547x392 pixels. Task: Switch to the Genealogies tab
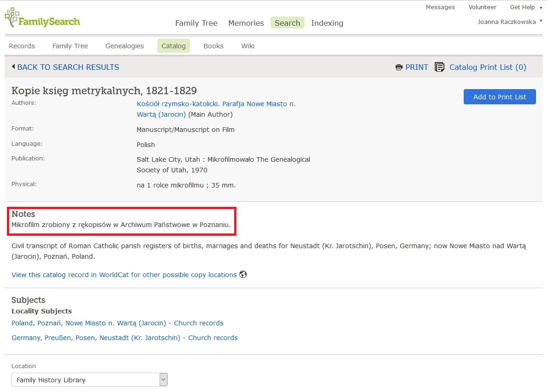[125, 46]
